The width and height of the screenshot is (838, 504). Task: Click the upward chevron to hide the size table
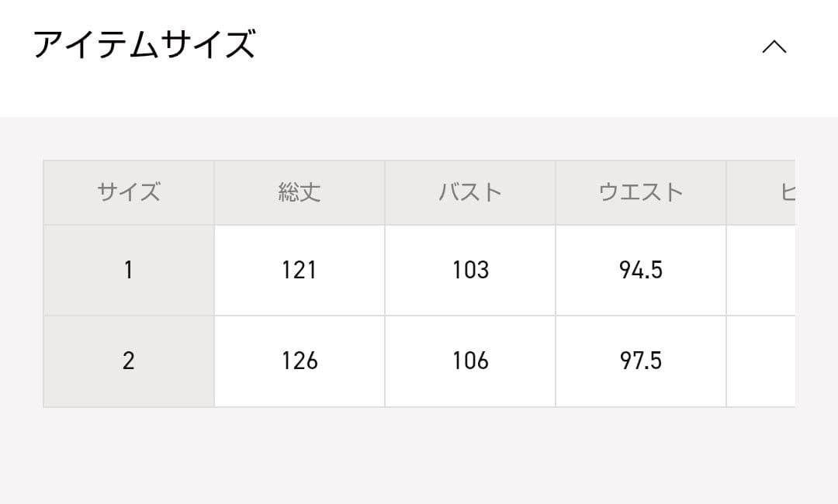click(x=774, y=47)
